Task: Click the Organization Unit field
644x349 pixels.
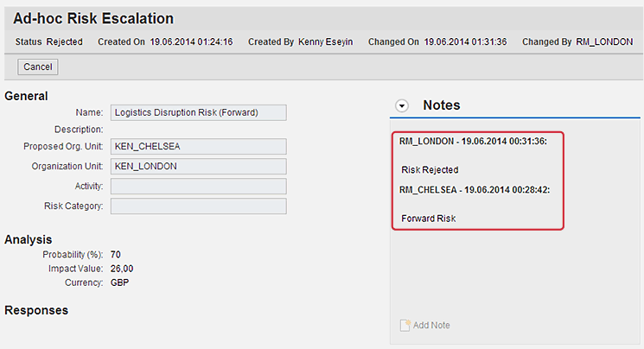Action: click(x=198, y=166)
